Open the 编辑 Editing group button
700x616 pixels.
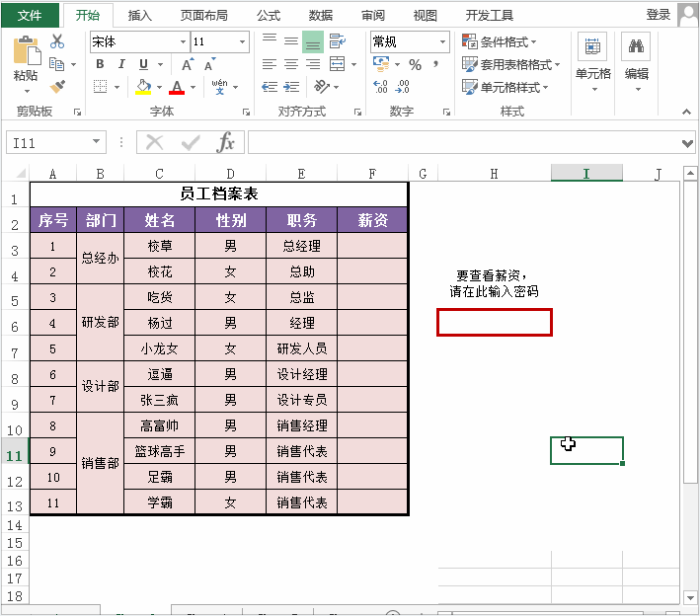(636, 62)
